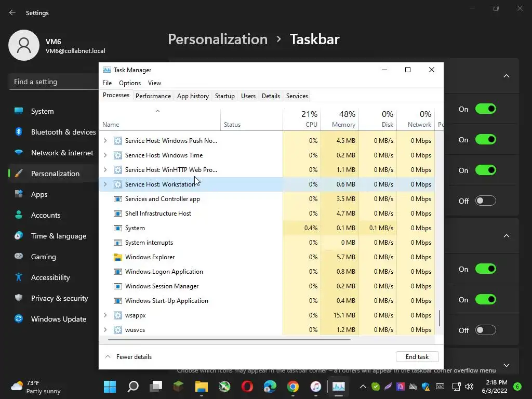Collapse the second Settings section chevron
The image size is (532, 399).
pos(507,236)
